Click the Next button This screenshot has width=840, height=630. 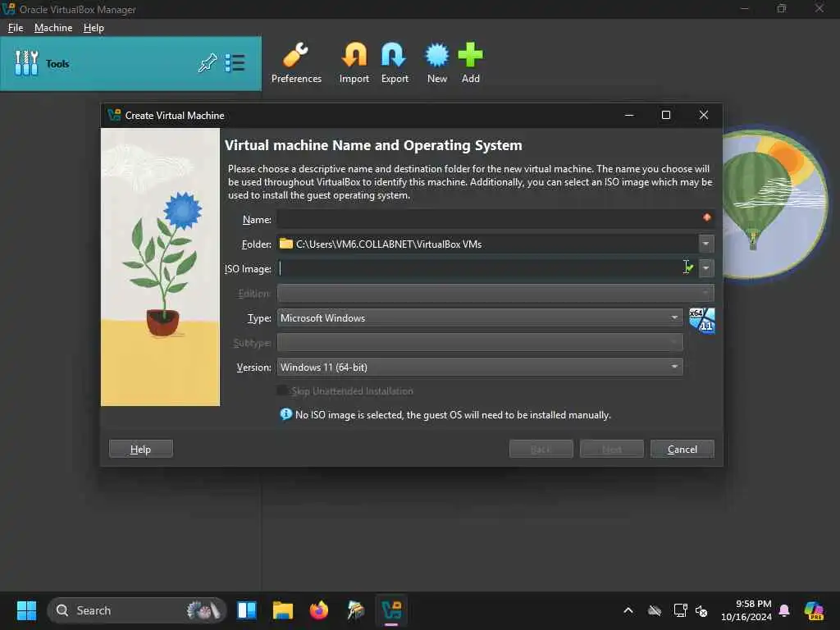611,449
